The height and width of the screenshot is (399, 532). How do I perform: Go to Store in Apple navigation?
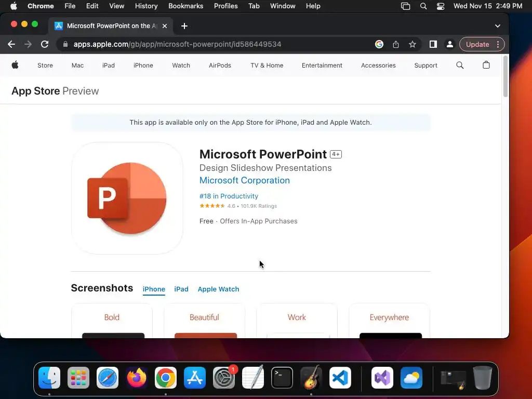(45, 65)
